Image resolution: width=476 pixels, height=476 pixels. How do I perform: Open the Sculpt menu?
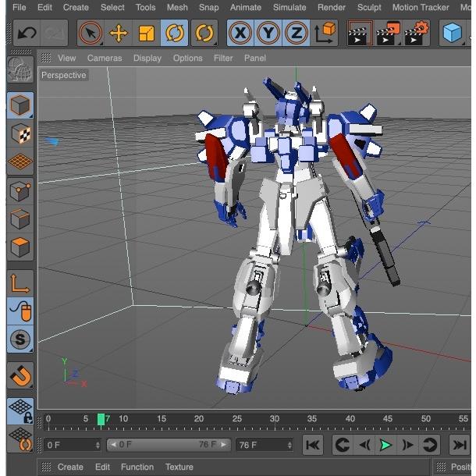pyautogui.click(x=369, y=7)
